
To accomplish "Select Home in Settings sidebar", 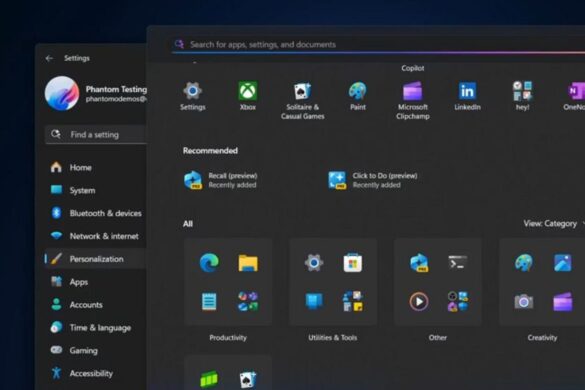I will pyautogui.click(x=95, y=167).
